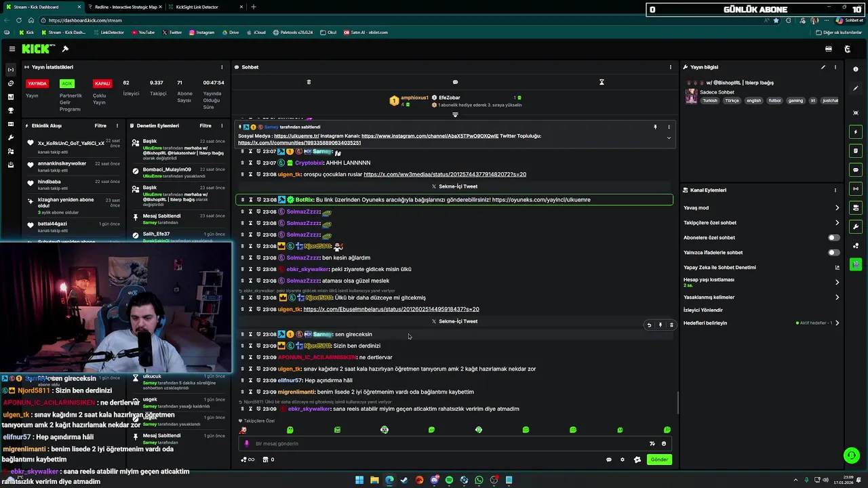Expand Yavaş mod settings
868x488 pixels.
pos(837,208)
